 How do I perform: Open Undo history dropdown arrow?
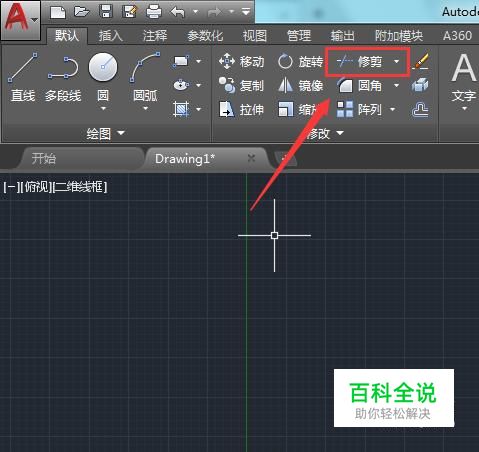[x=195, y=12]
